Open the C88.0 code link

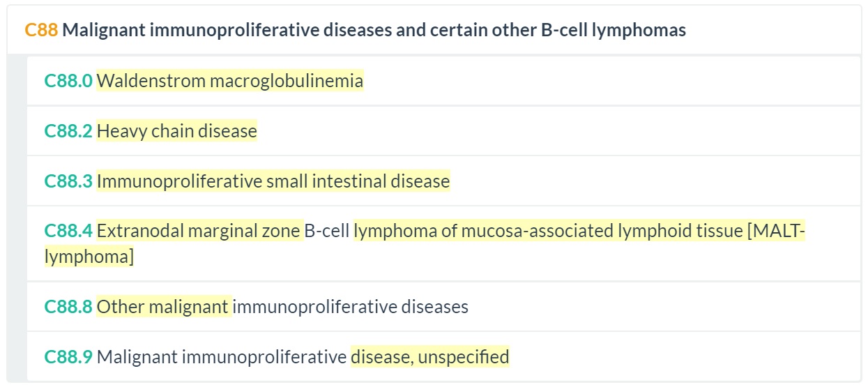[68, 81]
